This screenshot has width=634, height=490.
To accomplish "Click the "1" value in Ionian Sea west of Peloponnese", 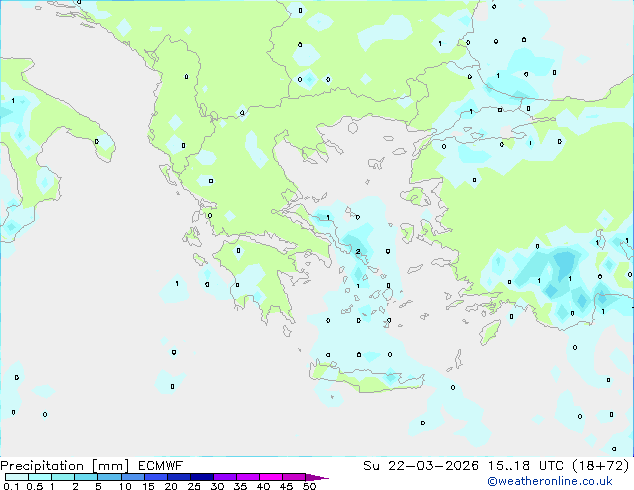I will tap(177, 283).
